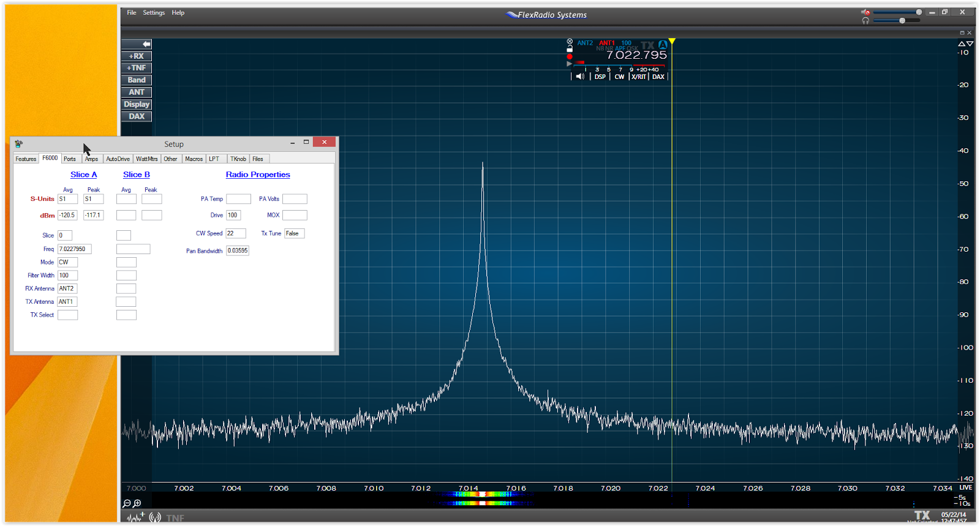980x526 pixels.
Task: Open ANT1 TX antenna selector on slice
Action: (606, 43)
